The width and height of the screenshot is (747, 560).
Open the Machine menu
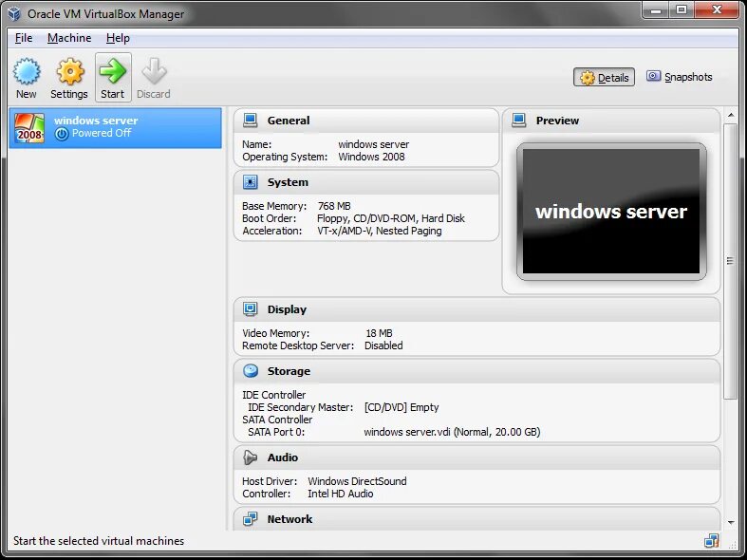(x=69, y=38)
